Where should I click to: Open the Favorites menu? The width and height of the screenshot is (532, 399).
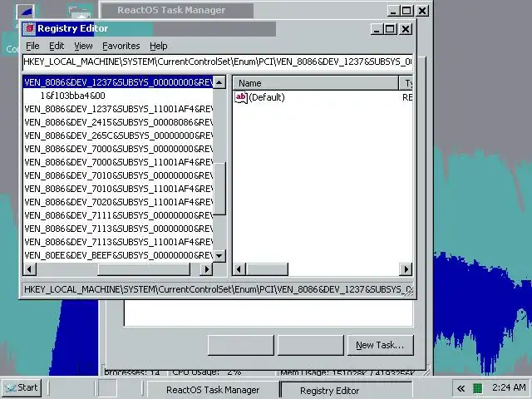coord(121,46)
